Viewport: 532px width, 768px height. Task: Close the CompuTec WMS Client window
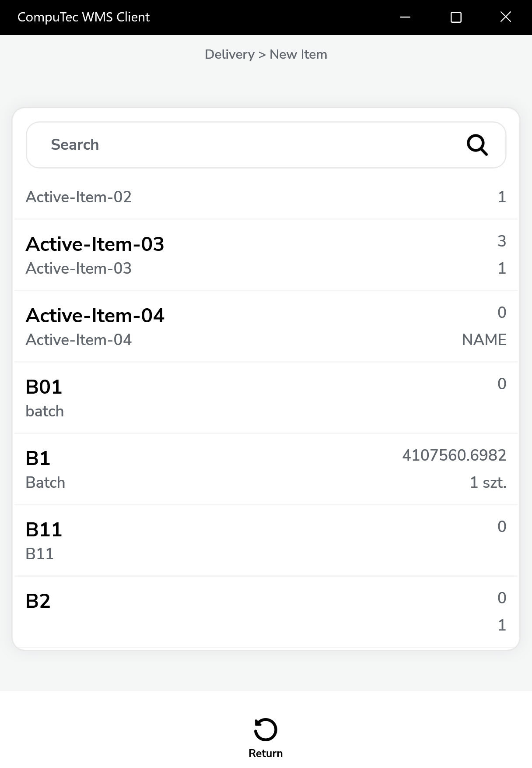coord(505,18)
